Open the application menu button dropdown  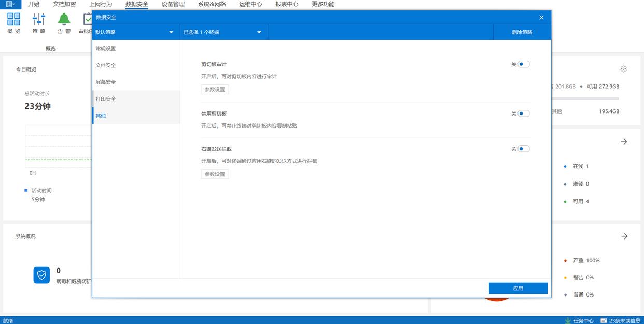10,4
